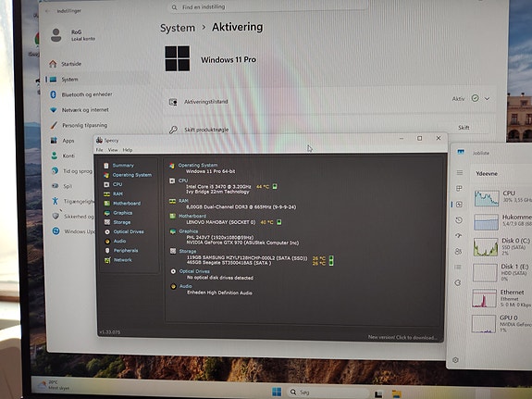Open the Network section in Speccy

(x=122, y=260)
